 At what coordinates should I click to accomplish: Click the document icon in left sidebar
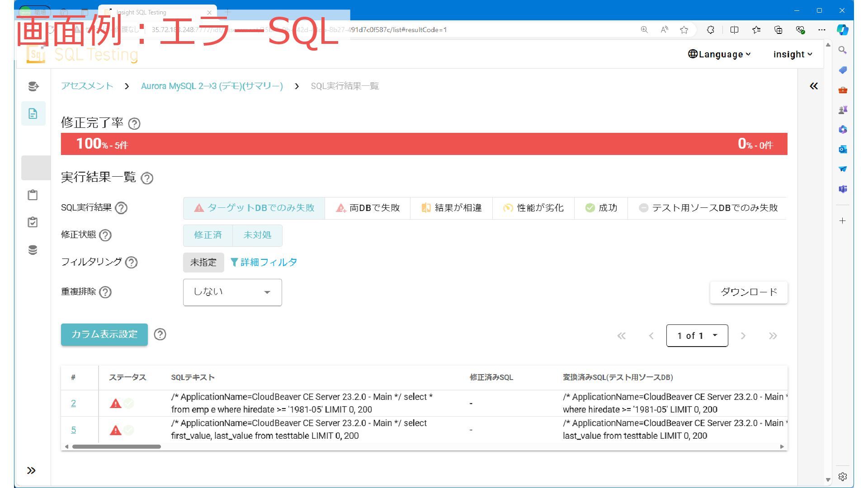coord(33,113)
